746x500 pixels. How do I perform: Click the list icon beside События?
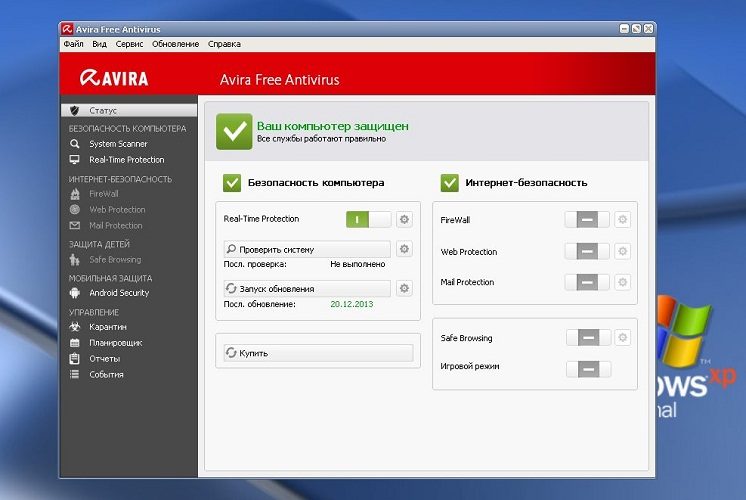click(74, 374)
